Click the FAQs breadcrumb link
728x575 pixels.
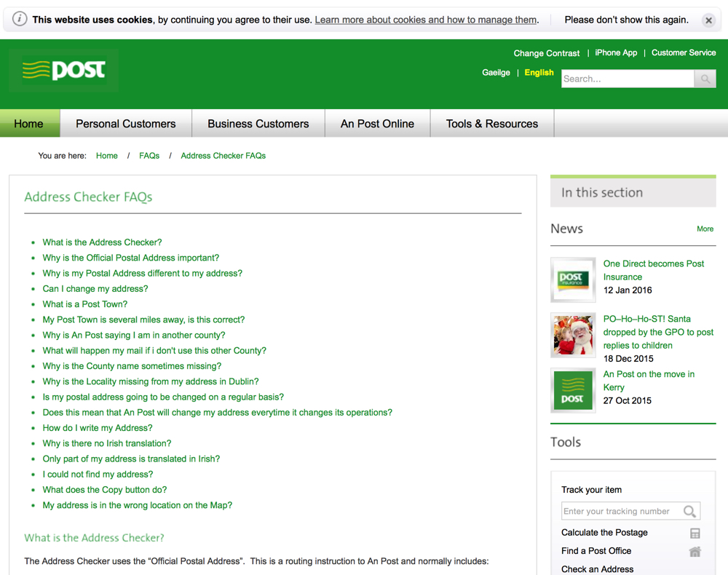pyautogui.click(x=149, y=156)
